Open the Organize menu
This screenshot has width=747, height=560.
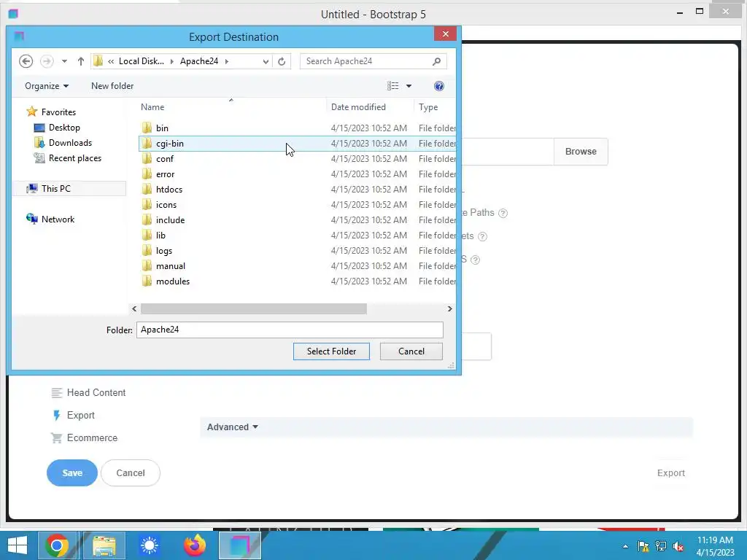click(47, 86)
